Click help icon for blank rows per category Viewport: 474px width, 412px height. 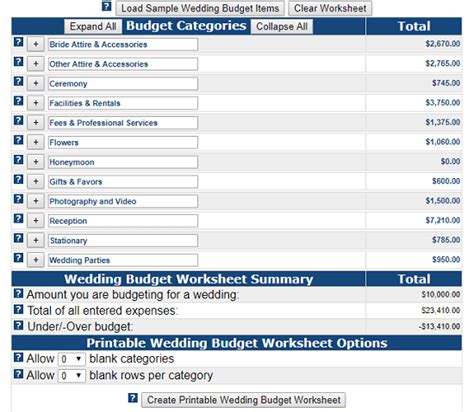[19, 374]
